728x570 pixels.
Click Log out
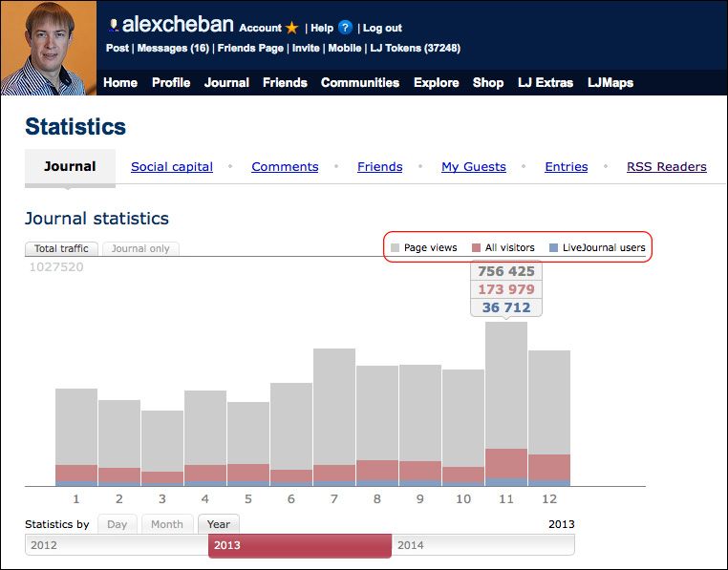coord(382,28)
